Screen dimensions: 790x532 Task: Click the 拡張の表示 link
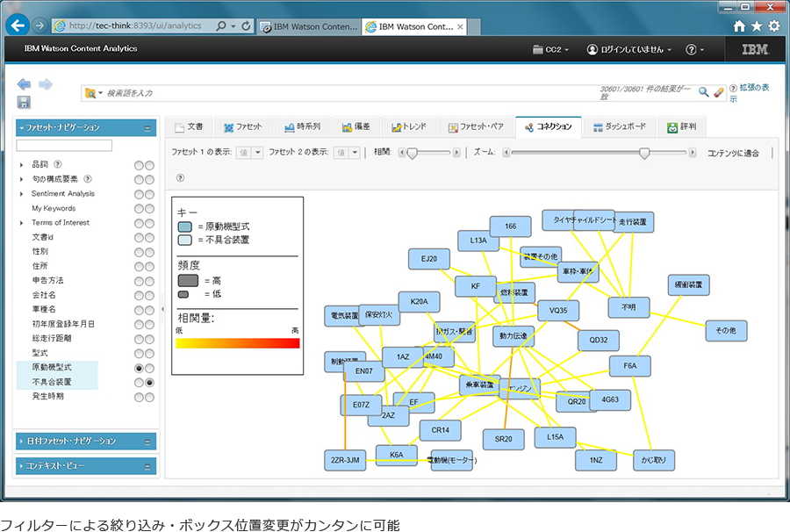pyautogui.click(x=751, y=93)
